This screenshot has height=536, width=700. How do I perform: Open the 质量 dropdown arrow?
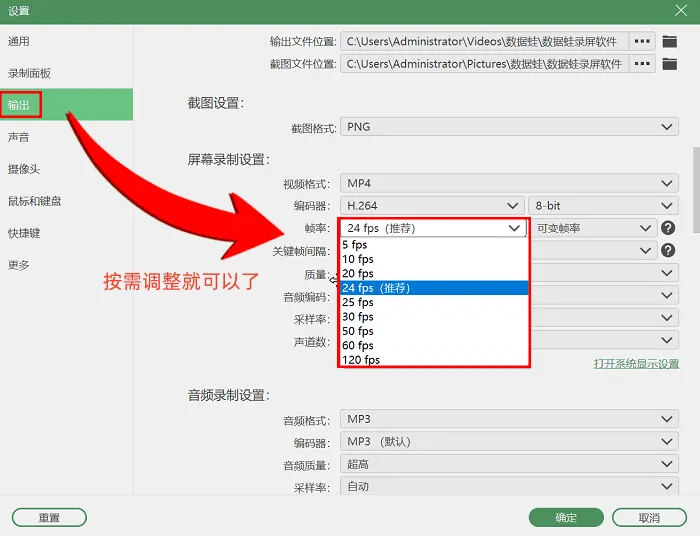(667, 273)
